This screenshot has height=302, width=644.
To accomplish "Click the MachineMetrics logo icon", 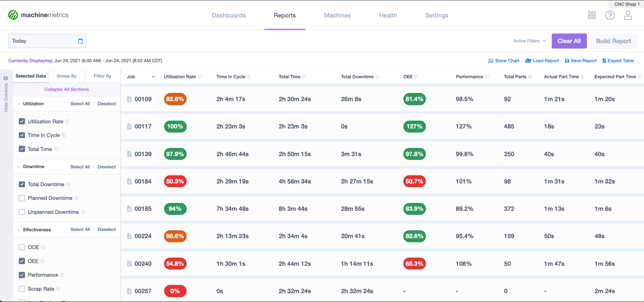I will point(13,15).
